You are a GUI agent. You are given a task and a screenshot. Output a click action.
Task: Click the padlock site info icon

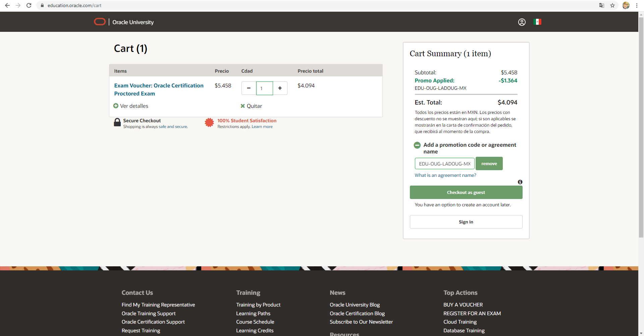pyautogui.click(x=42, y=5)
